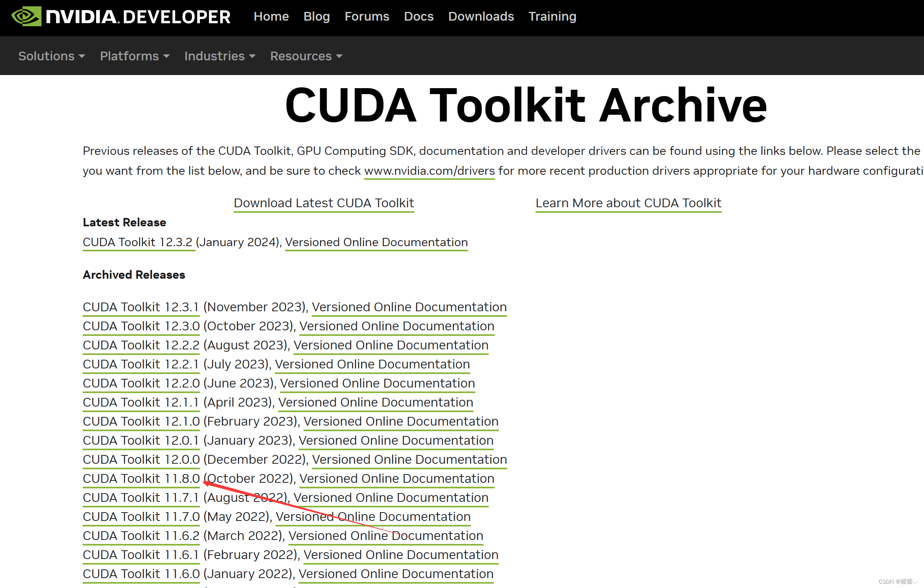The width and height of the screenshot is (924, 588).
Task: Click the Download Latest CUDA Toolkit link
Action: [x=324, y=203]
